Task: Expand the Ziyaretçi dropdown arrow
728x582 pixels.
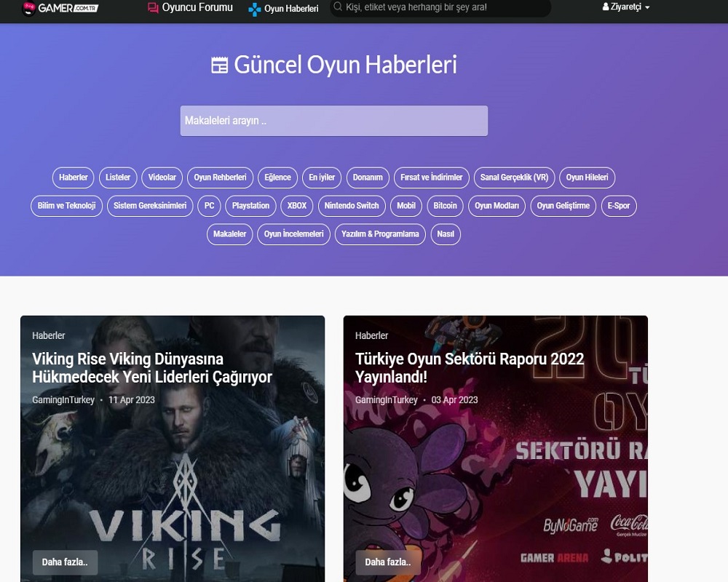Action: pyautogui.click(x=647, y=7)
